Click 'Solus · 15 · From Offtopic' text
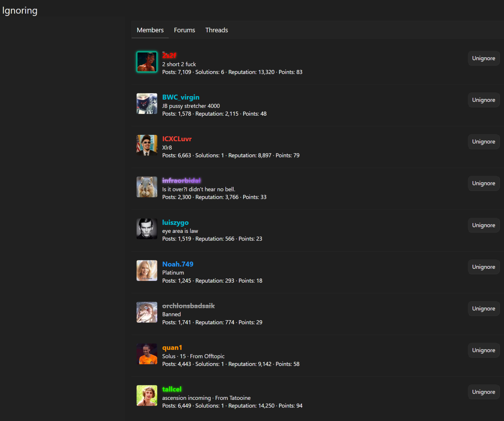Screen dimensions: 504x421 pos(193,356)
